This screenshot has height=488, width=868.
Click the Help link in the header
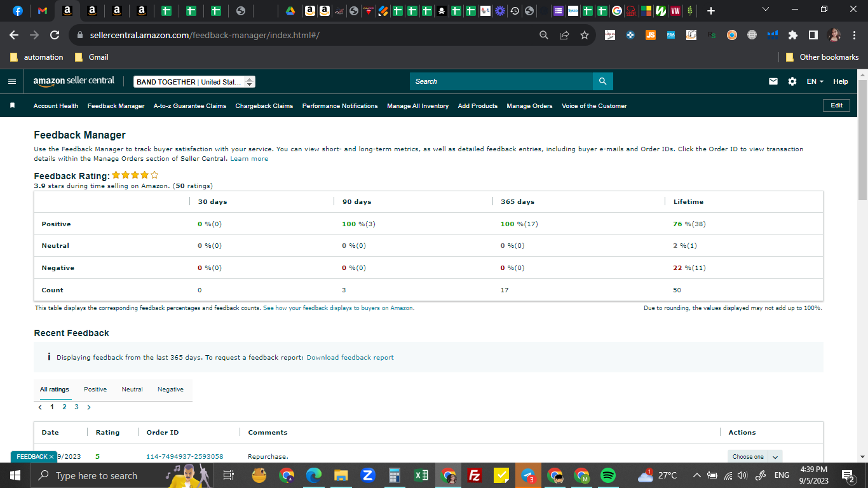pos(841,81)
